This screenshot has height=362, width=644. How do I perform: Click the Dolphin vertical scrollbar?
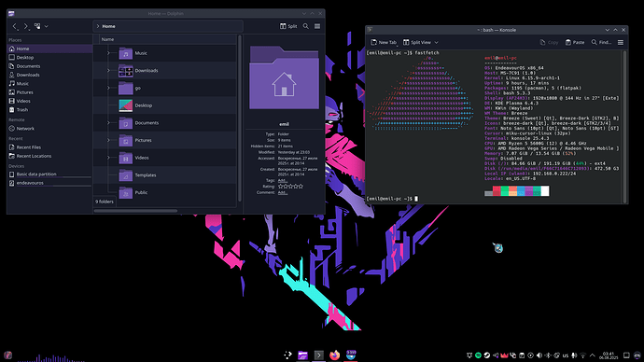tap(240, 119)
